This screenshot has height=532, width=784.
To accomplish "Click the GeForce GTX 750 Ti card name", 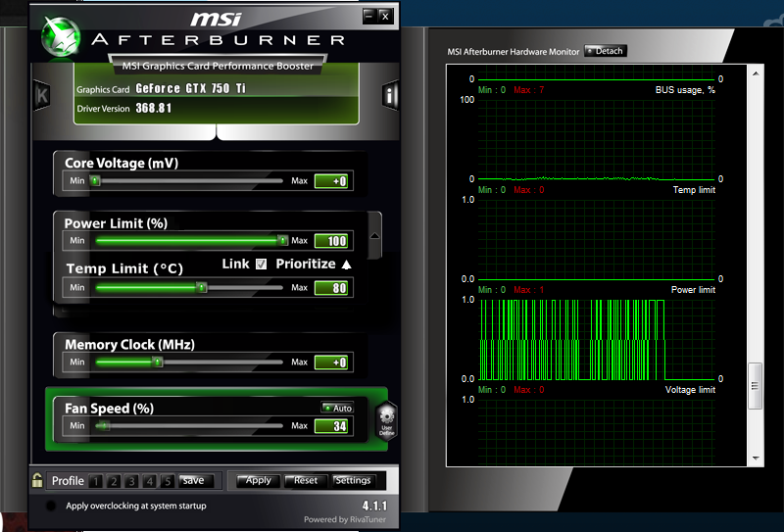I will pyautogui.click(x=190, y=88).
